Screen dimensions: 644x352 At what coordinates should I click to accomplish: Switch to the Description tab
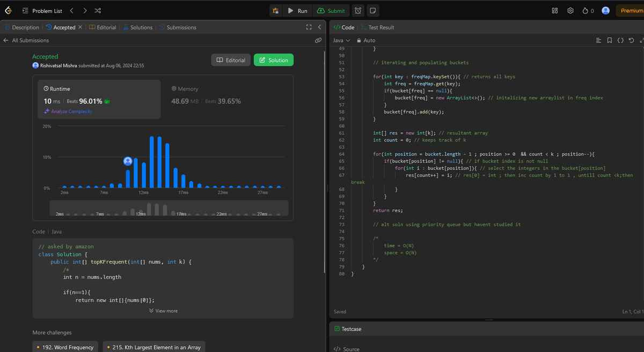tap(22, 27)
